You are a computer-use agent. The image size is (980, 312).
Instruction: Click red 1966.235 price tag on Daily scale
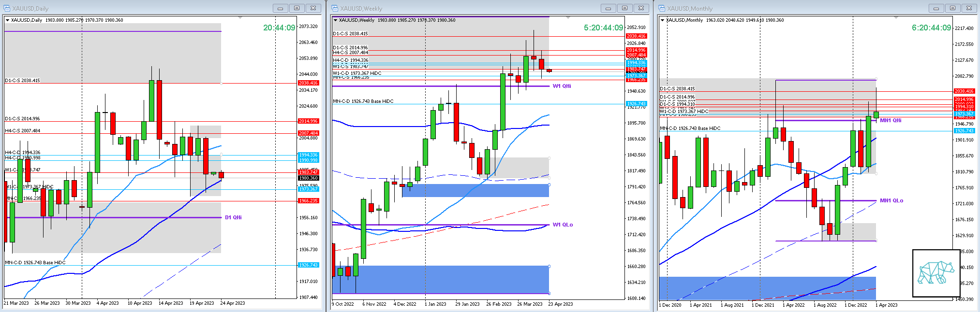[x=308, y=201]
